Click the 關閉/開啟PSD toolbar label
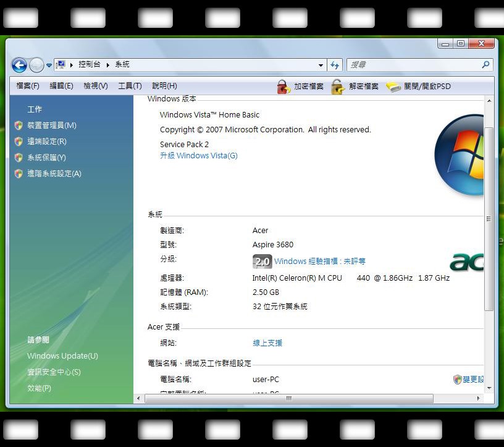Screen dimensions: 504x447 coord(427,86)
